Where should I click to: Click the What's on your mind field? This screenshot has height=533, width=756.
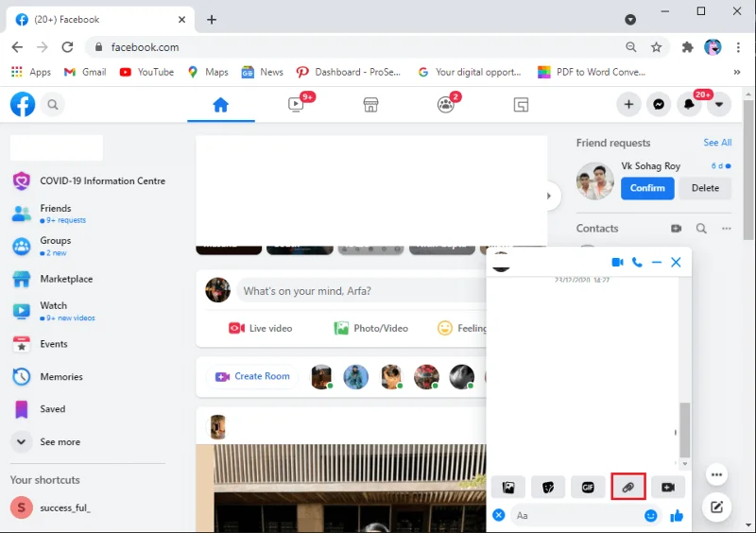tap(362, 291)
